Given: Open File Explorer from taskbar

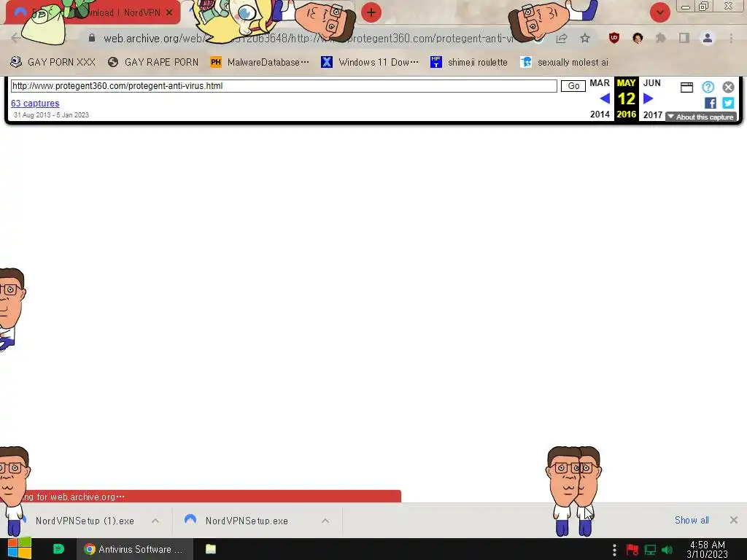Looking at the screenshot, I should (x=211, y=549).
